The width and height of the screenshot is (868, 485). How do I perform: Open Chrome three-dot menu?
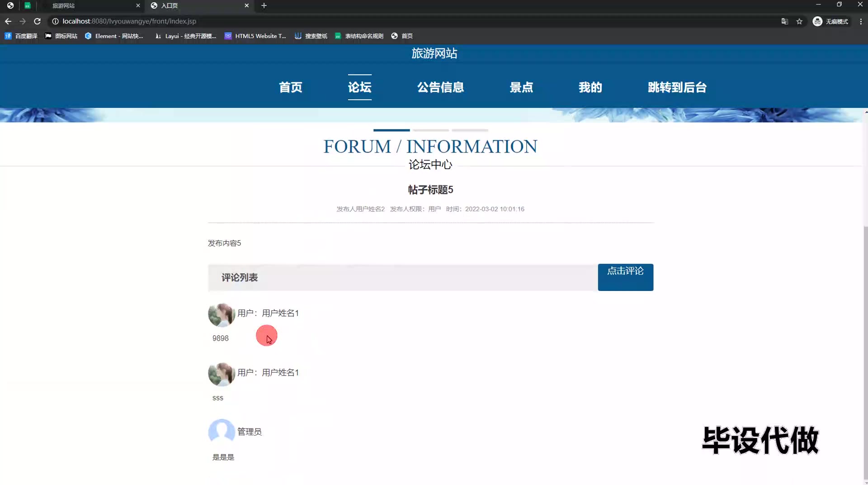tap(861, 21)
